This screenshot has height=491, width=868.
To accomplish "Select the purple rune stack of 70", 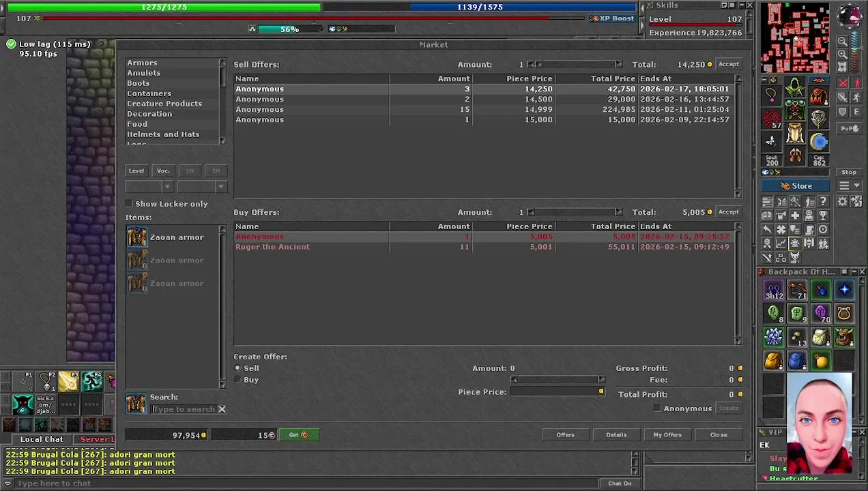I will coord(821,314).
